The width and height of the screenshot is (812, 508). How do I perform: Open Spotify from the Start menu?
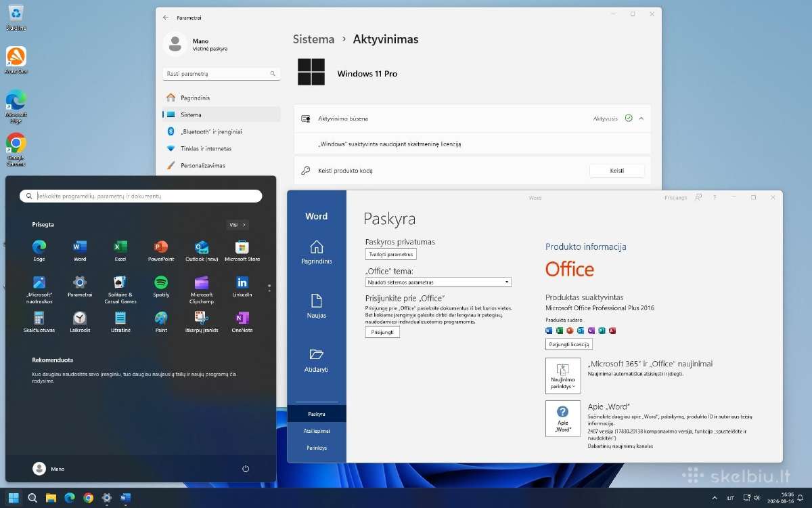(x=161, y=287)
